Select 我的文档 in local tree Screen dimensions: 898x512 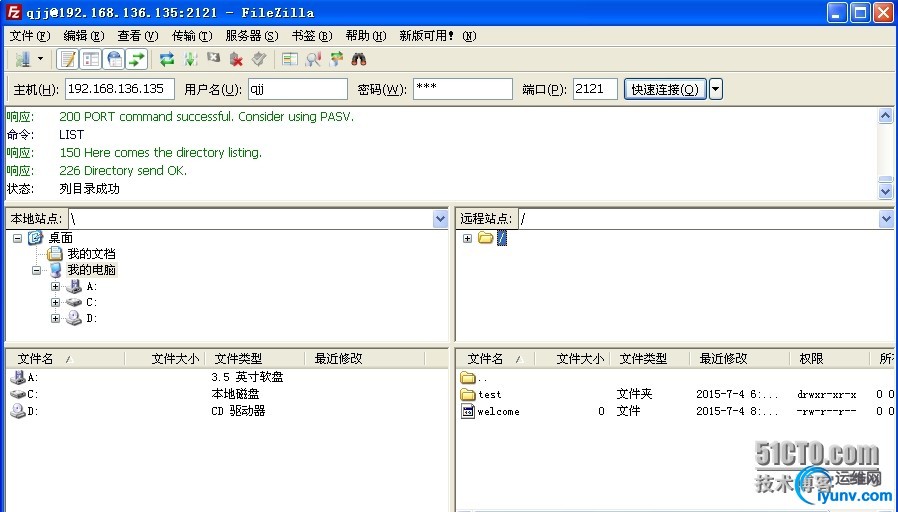point(91,254)
